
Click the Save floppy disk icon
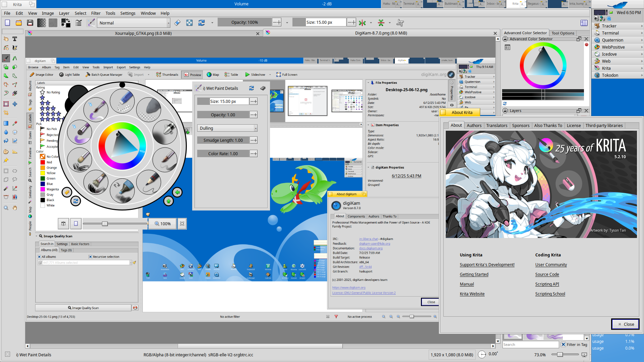point(30,23)
